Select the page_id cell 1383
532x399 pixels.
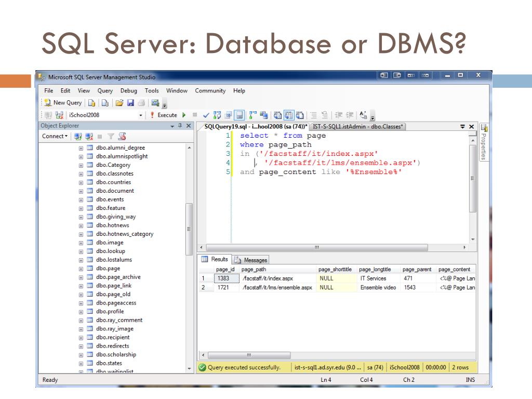pos(227,278)
